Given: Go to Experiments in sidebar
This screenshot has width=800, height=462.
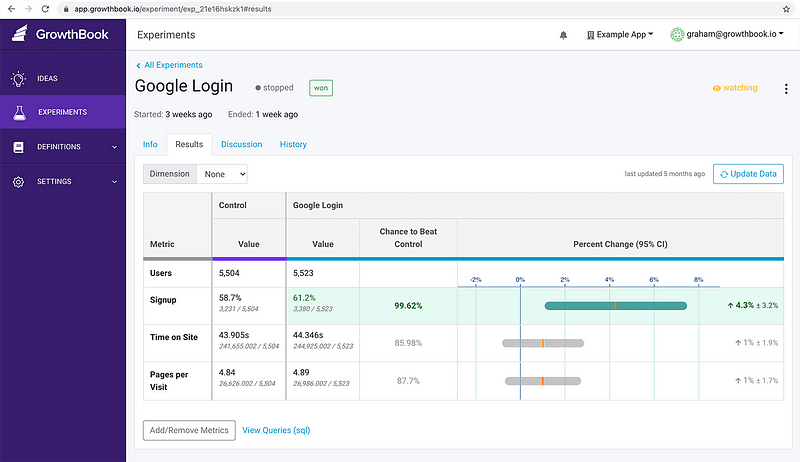Looking at the screenshot, I should 63,112.
